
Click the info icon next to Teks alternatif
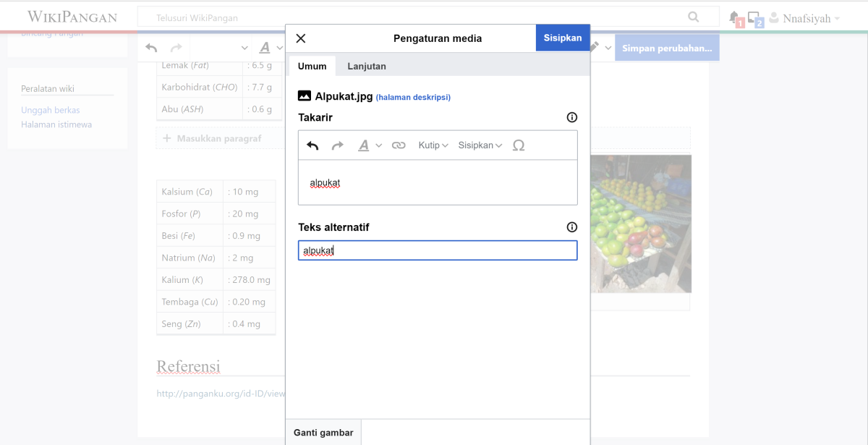coord(571,226)
